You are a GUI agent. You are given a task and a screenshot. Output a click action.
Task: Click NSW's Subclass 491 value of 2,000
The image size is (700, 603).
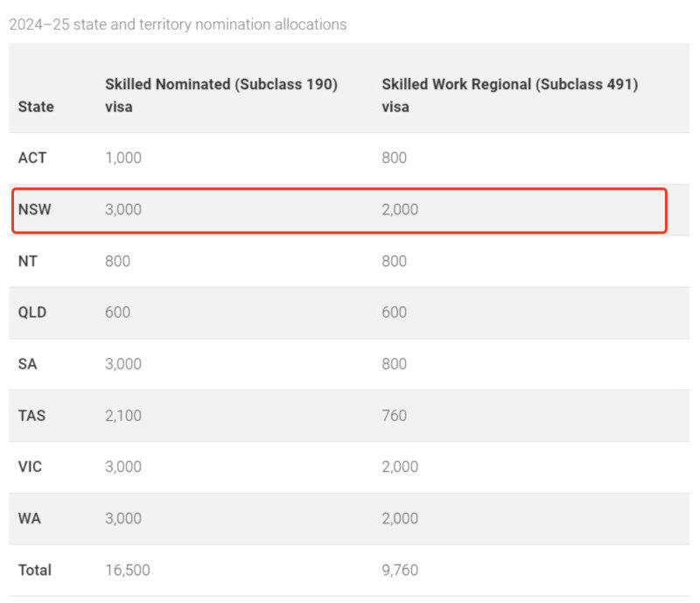click(x=400, y=210)
